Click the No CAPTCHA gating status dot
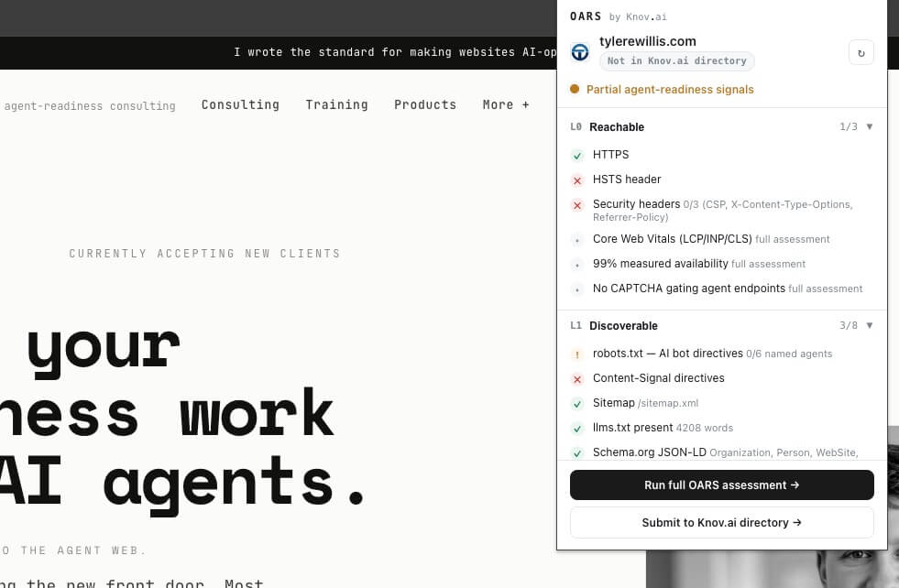This screenshot has width=899, height=588. [577, 289]
